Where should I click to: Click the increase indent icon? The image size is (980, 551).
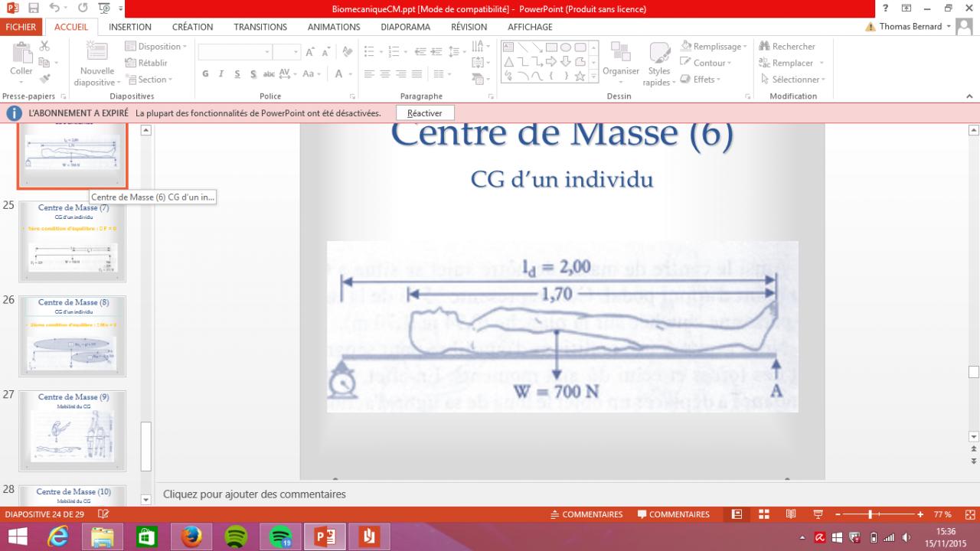click(435, 52)
